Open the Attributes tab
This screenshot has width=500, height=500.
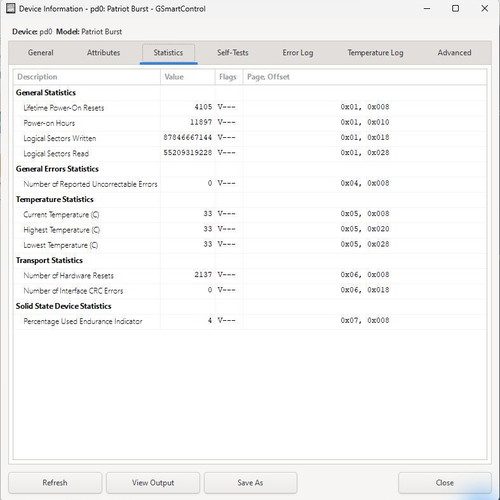(x=103, y=53)
